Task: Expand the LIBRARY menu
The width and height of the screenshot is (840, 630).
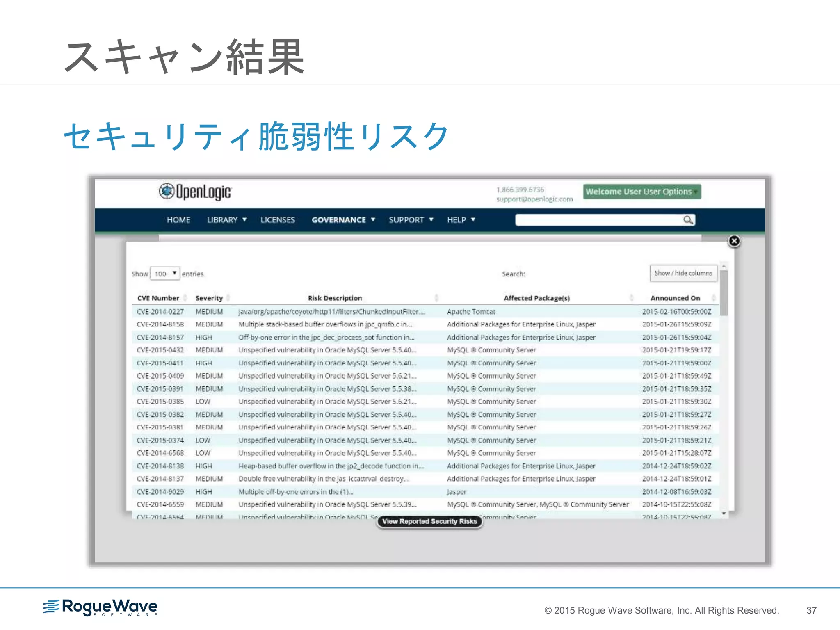Action: (226, 220)
